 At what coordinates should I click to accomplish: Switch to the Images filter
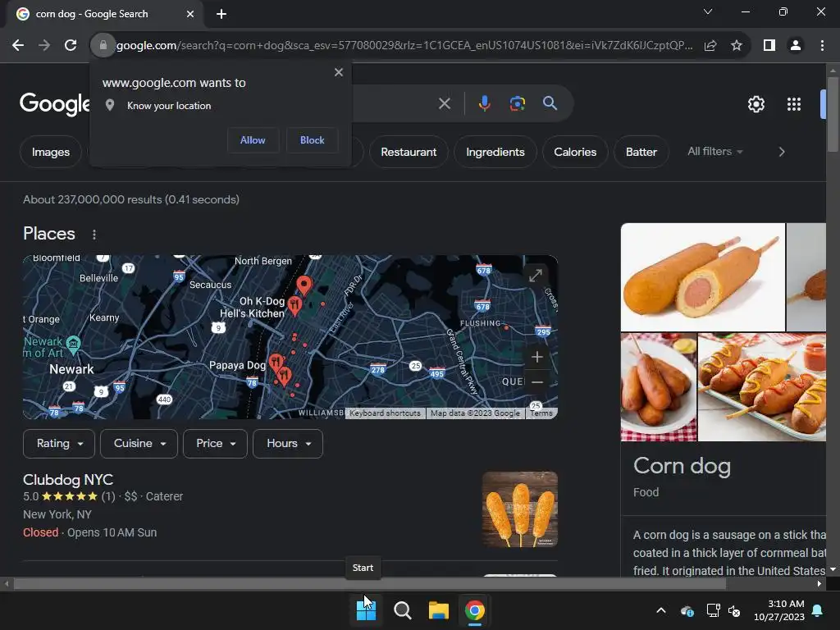[x=51, y=152]
